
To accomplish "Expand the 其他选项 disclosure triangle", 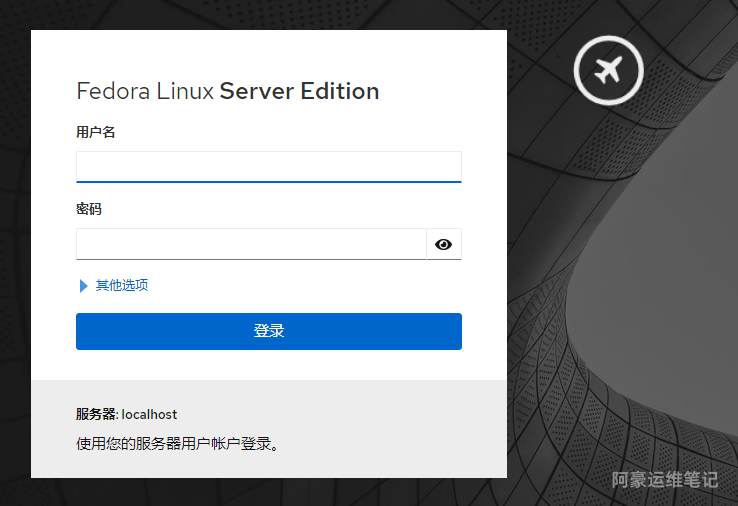I will tap(83, 286).
